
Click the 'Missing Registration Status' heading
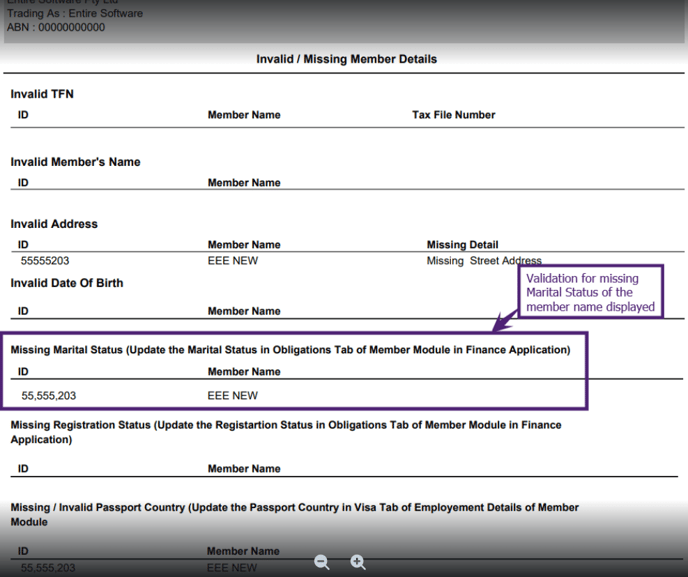[x=286, y=432]
